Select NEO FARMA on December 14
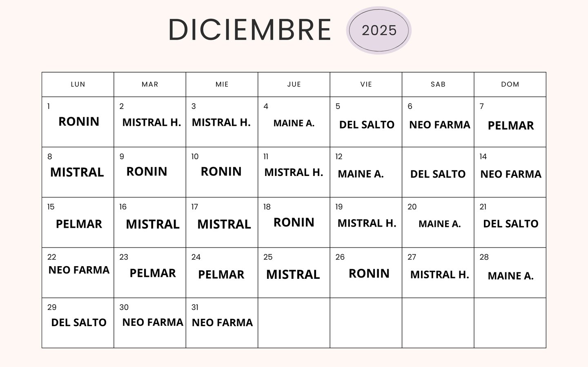The width and height of the screenshot is (588, 367). (x=510, y=174)
